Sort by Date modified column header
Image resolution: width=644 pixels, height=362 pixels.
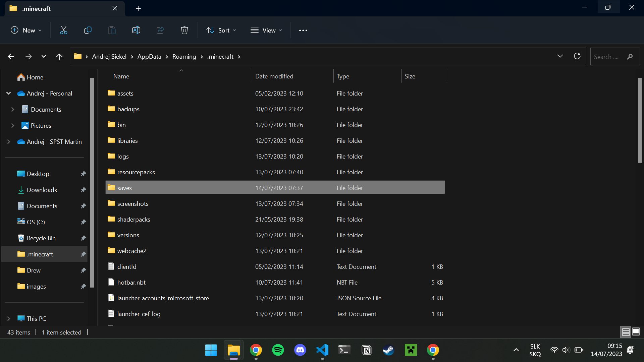292,76
